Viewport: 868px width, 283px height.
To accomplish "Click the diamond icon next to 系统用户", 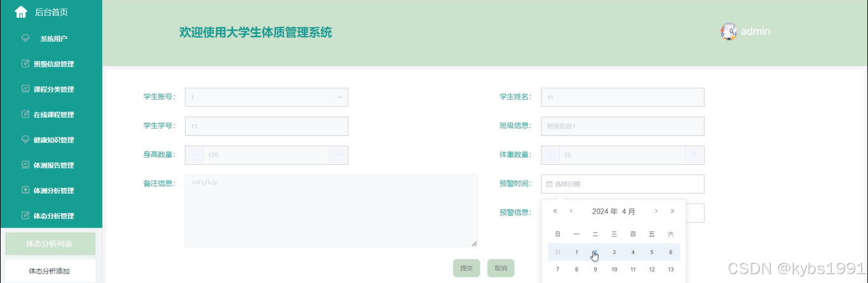I will point(26,38).
